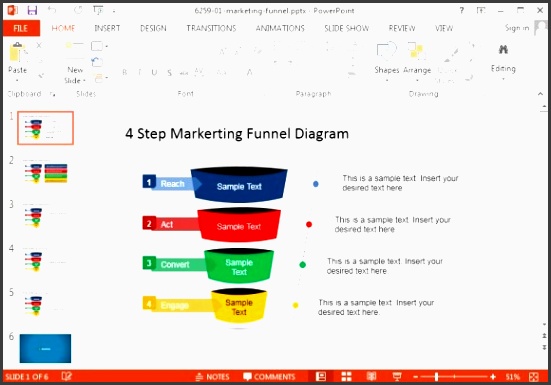Switch to the INSERT tab
551x385 pixels.
pos(107,28)
